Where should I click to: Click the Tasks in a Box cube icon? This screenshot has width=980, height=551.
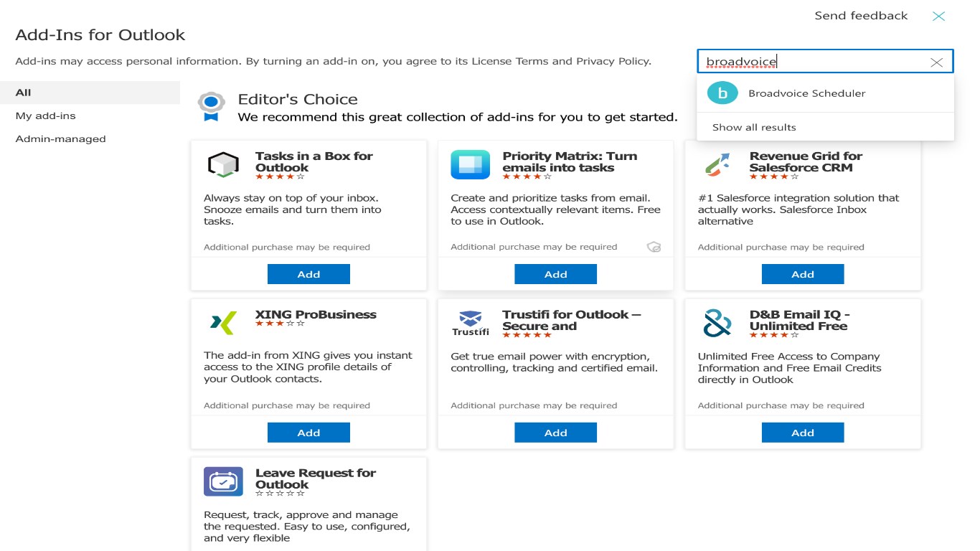[222, 165]
